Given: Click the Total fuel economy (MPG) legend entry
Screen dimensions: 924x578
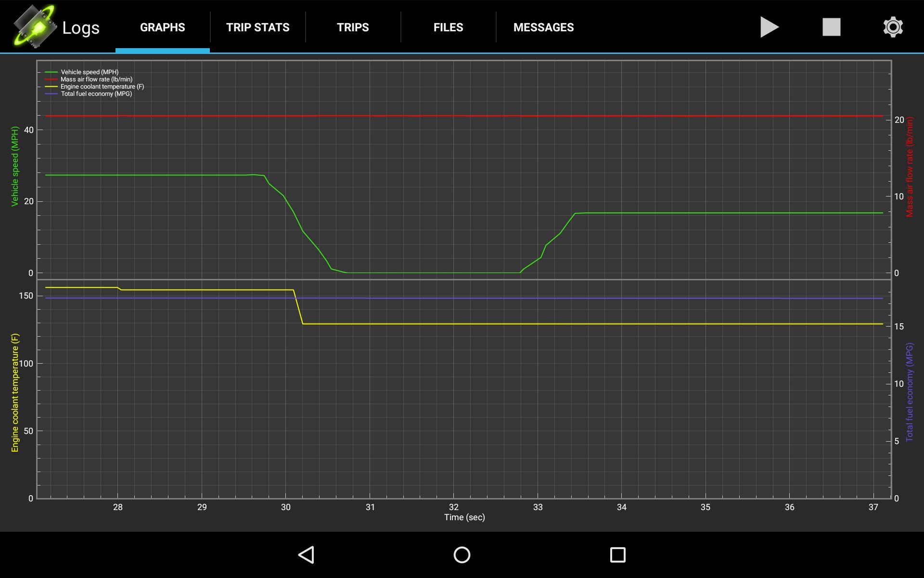Looking at the screenshot, I should click(89, 94).
